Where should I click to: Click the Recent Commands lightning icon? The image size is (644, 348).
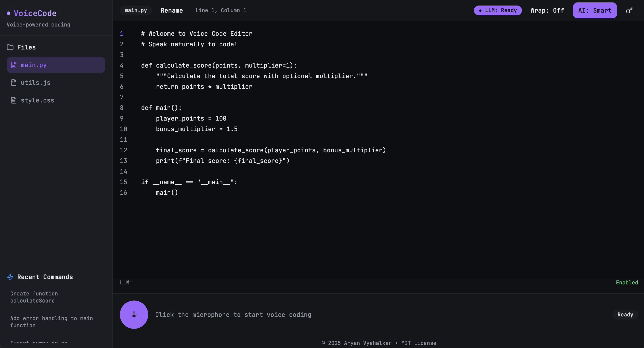[10, 277]
